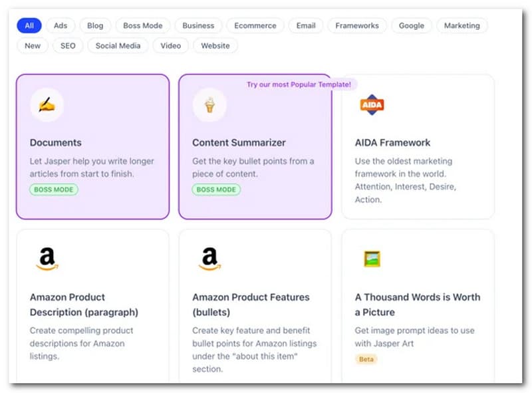
Task: Open the Content Summarizer template title
Action: [x=239, y=142]
